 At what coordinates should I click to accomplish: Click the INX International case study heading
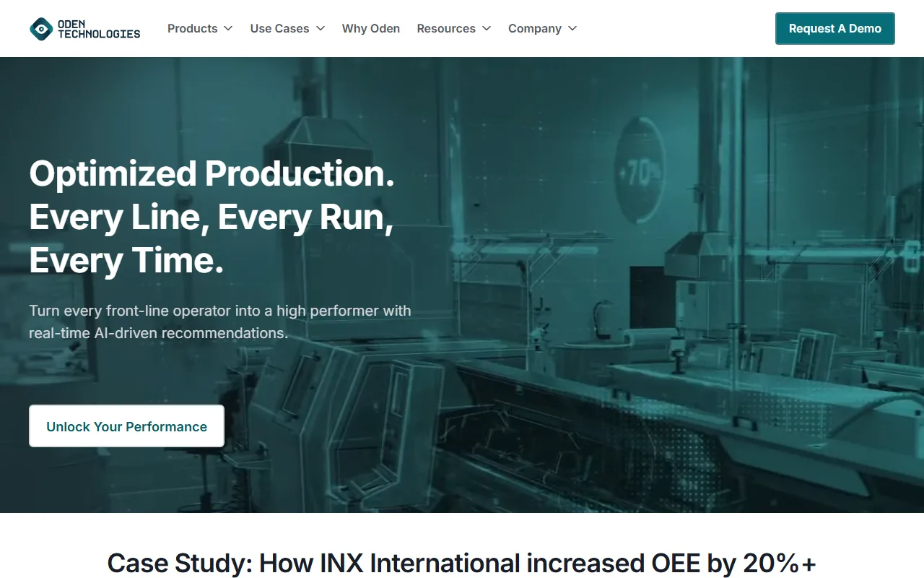(x=462, y=564)
